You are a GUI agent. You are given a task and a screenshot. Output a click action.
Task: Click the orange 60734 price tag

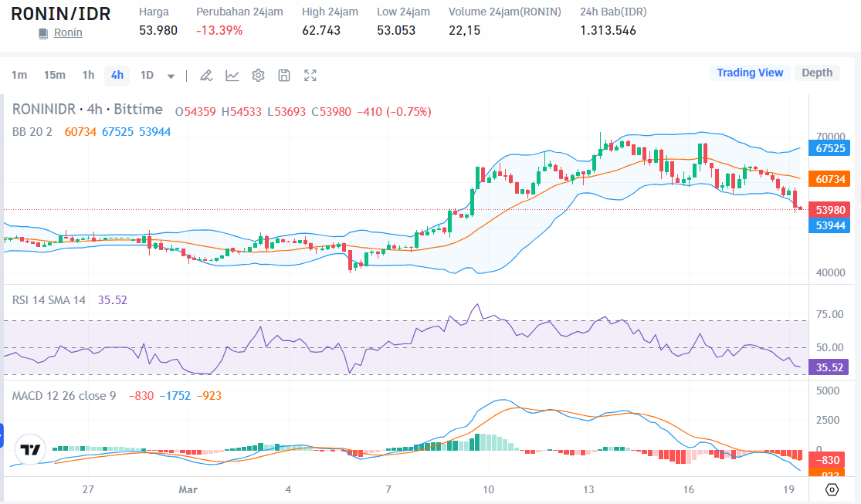829,179
